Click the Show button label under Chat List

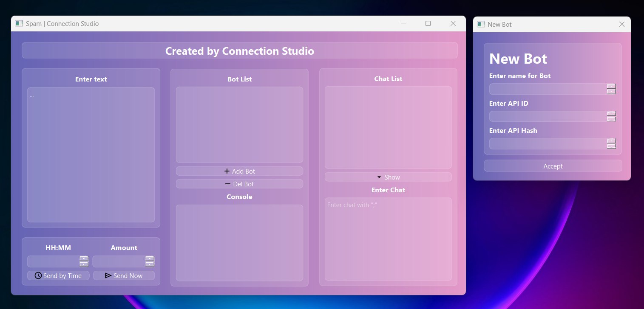coord(392,177)
